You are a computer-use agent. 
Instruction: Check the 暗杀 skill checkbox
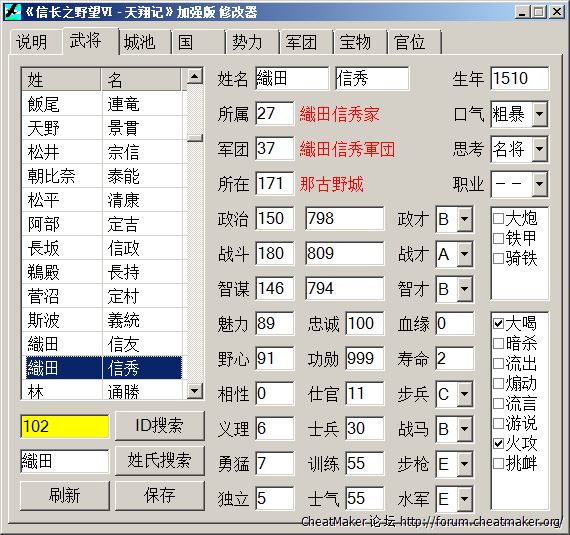(x=498, y=343)
